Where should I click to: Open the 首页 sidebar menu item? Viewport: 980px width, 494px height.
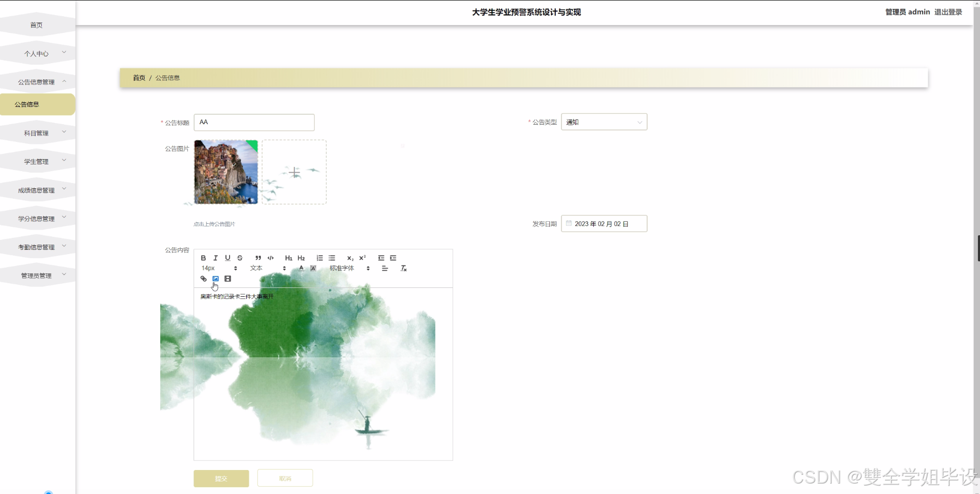[37, 25]
